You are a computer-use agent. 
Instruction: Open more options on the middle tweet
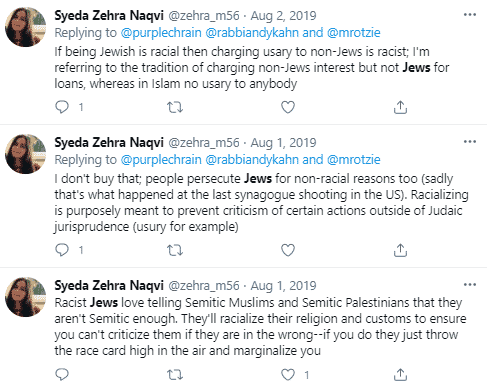pyautogui.click(x=470, y=142)
